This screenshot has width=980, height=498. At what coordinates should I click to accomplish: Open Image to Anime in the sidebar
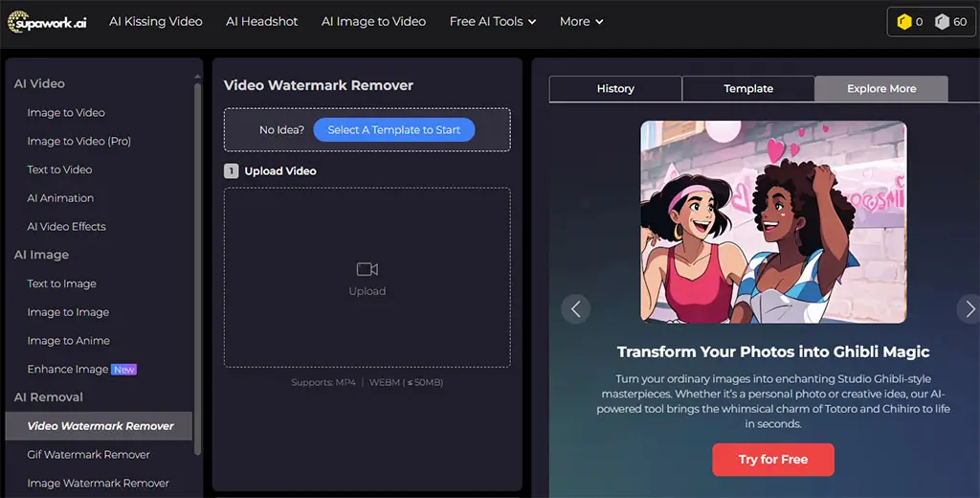(x=68, y=341)
